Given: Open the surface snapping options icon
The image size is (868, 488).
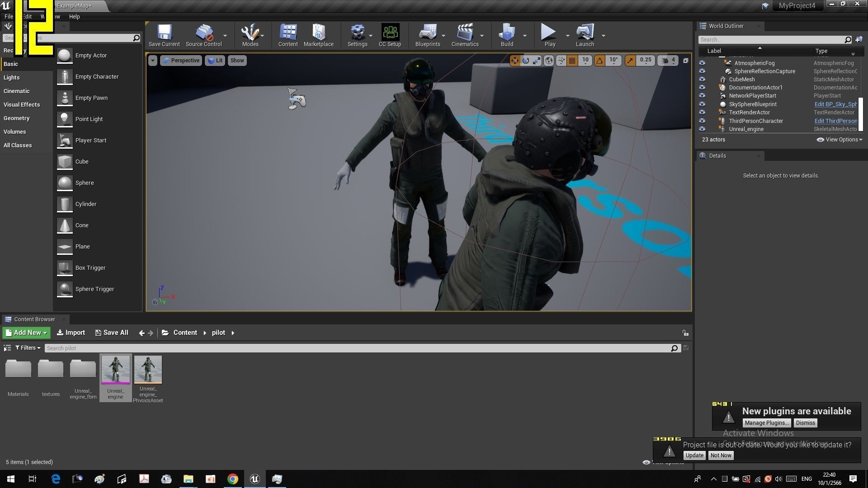Looking at the screenshot, I should point(561,61).
